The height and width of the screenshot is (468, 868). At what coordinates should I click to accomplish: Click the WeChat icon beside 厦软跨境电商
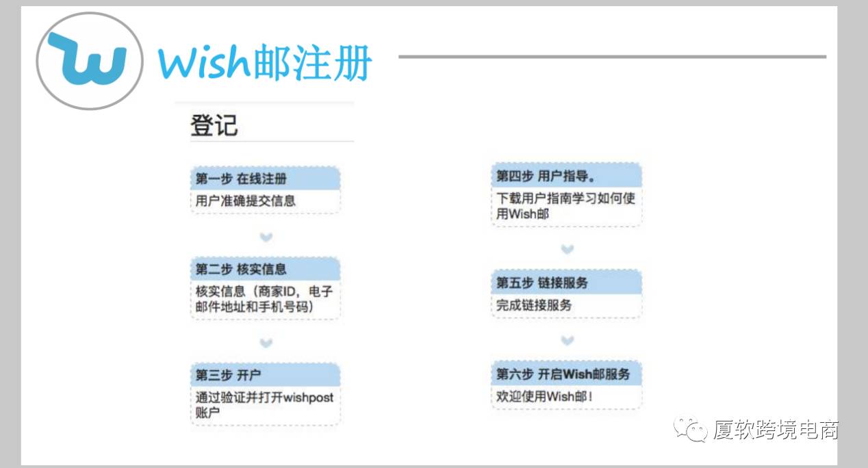click(691, 430)
